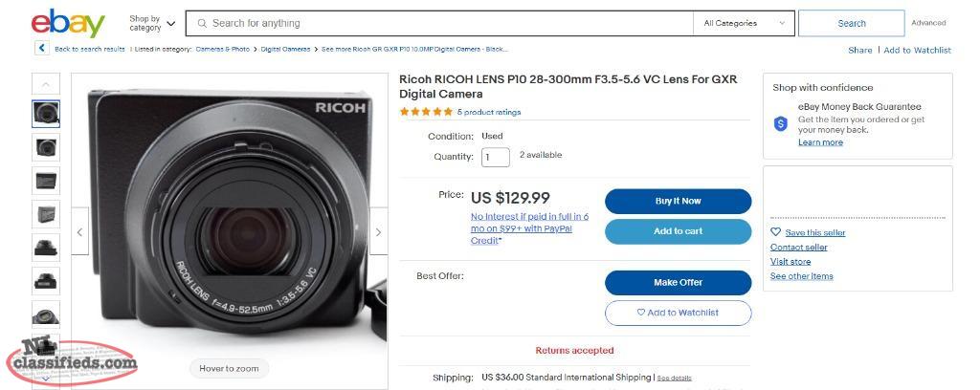Open the Shop by category dropdown
Viewport: 980px width, 390px height.
click(152, 23)
